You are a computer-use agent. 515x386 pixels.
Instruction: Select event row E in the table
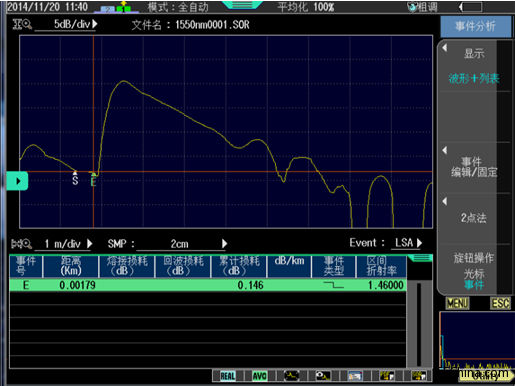pyautogui.click(x=208, y=285)
